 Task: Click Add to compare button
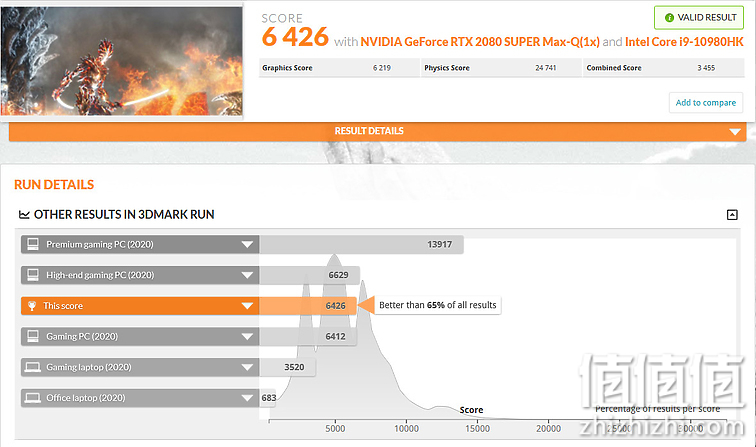(x=706, y=103)
